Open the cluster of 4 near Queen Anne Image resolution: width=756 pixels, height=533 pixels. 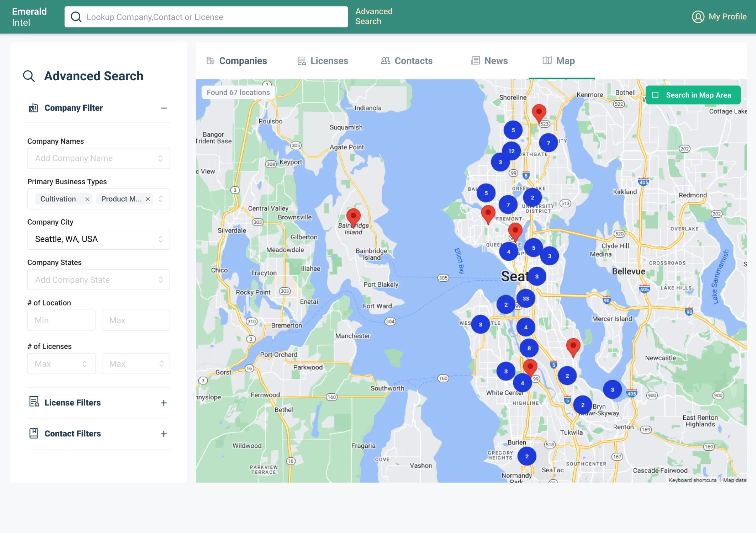509,252
